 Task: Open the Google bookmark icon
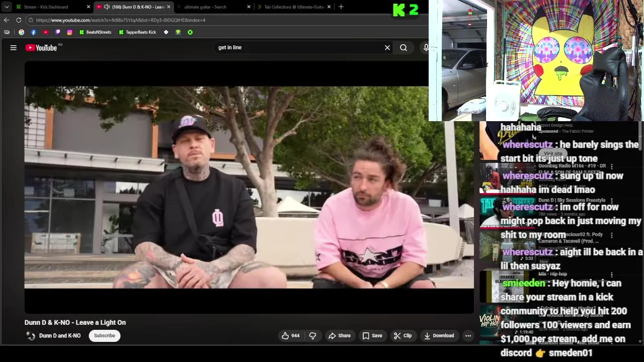[21, 32]
